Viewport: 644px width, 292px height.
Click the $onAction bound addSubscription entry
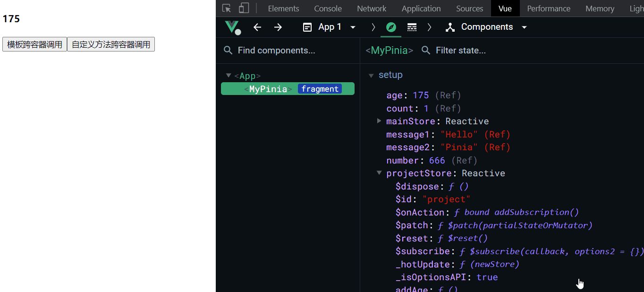point(487,212)
